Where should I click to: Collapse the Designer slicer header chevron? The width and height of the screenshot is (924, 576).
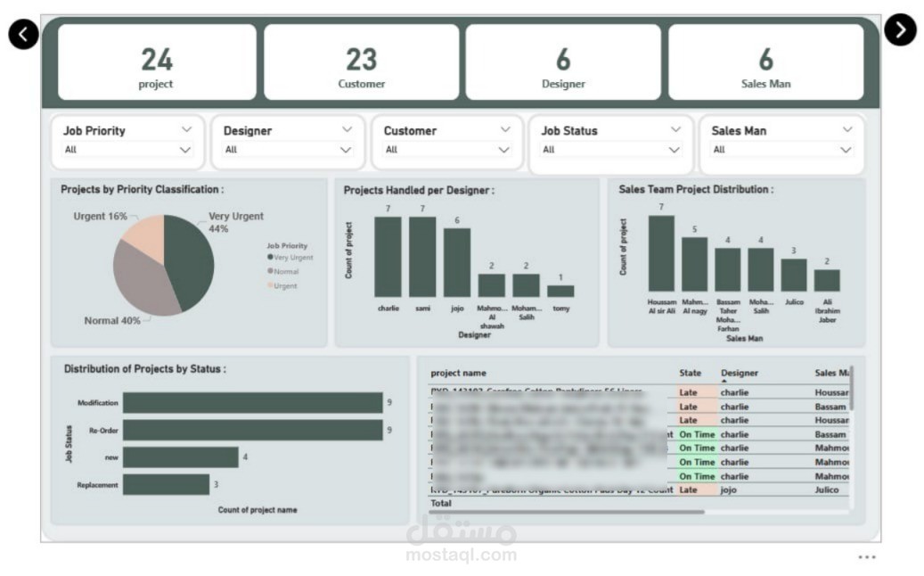pyautogui.click(x=348, y=129)
